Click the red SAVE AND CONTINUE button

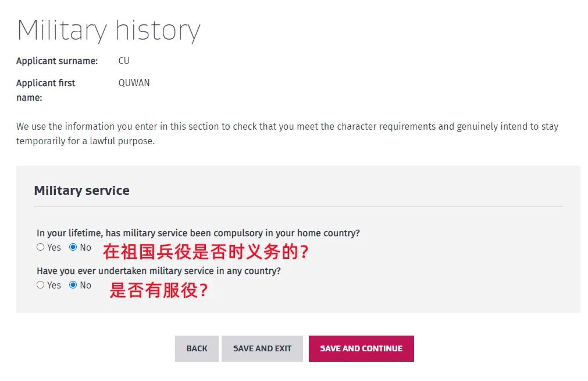coord(361,348)
